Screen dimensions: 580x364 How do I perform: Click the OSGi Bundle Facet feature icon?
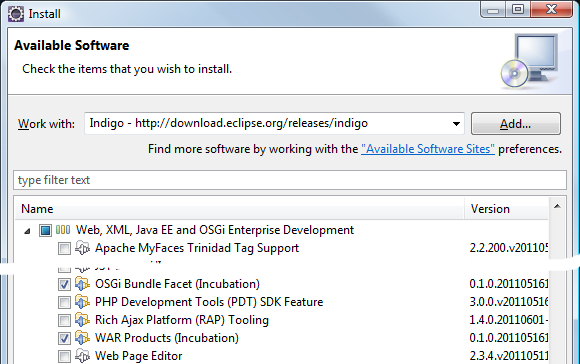82,284
